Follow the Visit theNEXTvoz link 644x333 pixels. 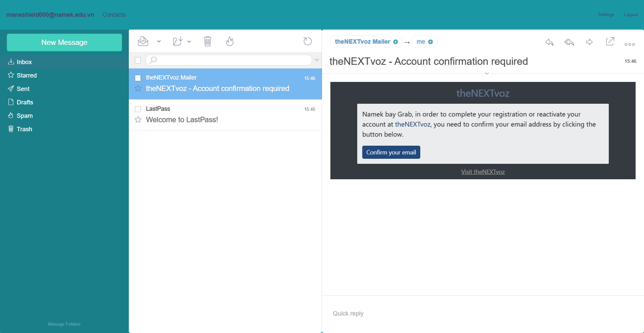[x=483, y=172]
